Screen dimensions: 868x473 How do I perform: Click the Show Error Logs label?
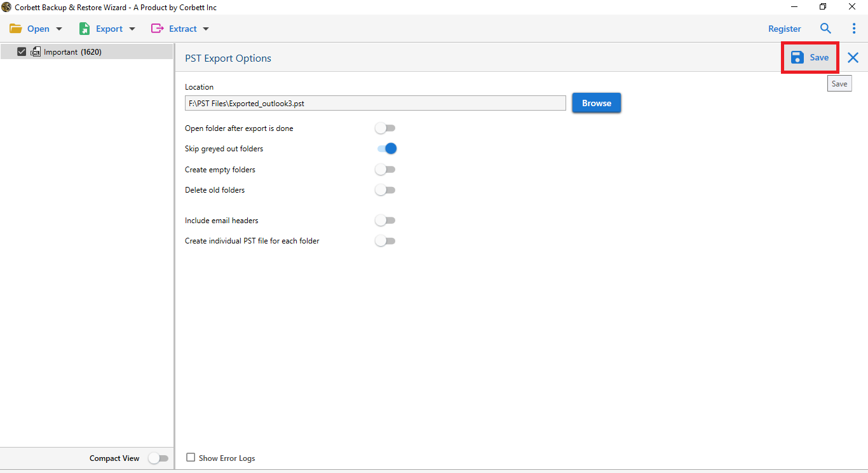pos(227,458)
